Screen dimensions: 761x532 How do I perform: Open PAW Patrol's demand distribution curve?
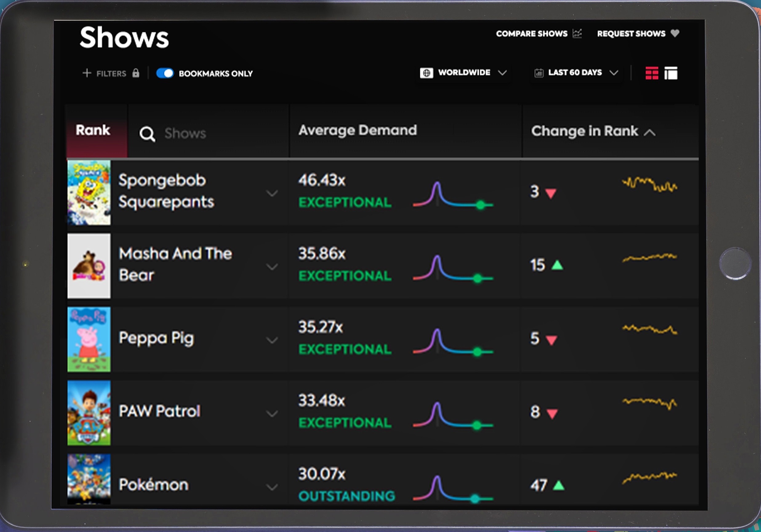[453, 416]
